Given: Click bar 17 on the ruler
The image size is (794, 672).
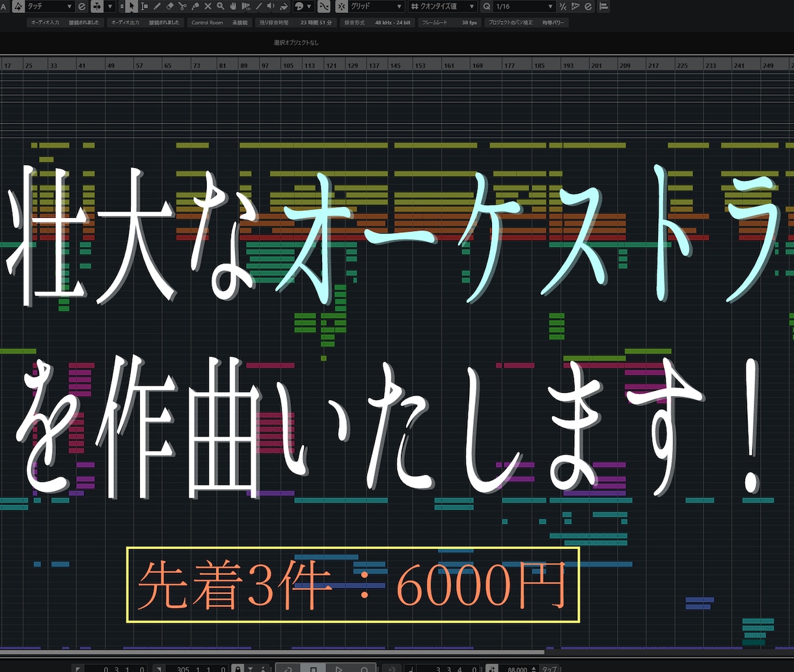Looking at the screenshot, I should click(x=8, y=65).
